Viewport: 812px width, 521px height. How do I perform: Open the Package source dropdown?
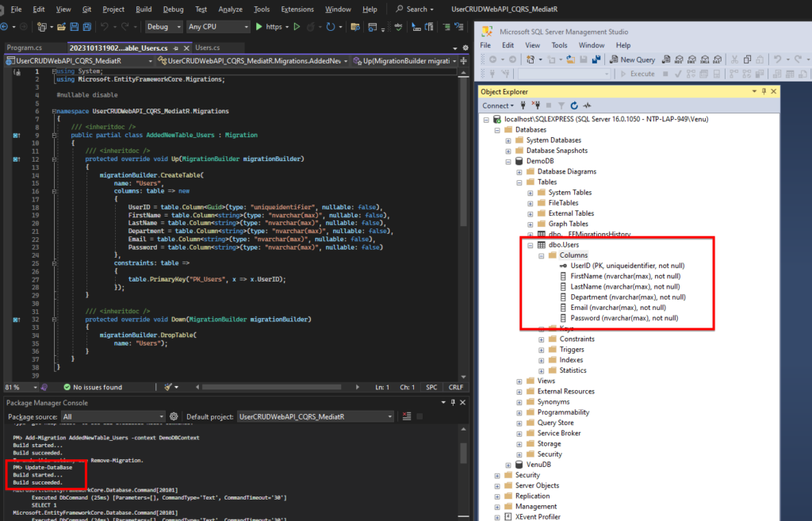coord(113,416)
